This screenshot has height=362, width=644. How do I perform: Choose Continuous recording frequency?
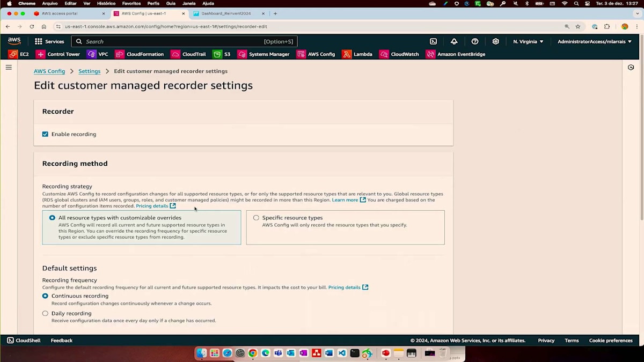pos(45,296)
